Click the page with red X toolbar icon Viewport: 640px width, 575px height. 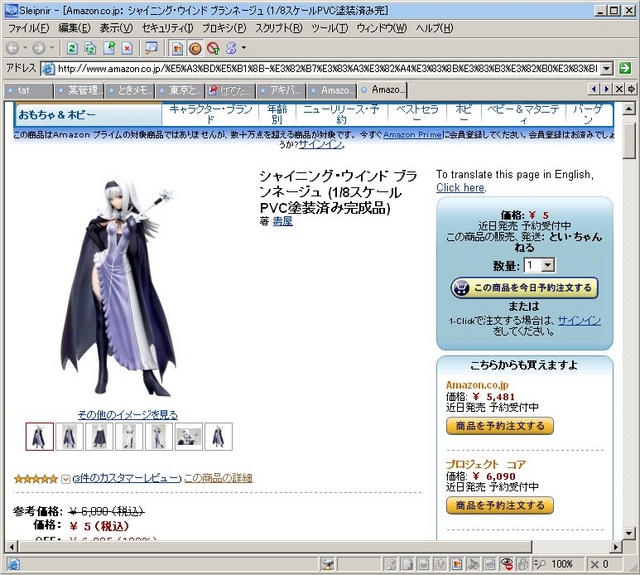click(127, 48)
